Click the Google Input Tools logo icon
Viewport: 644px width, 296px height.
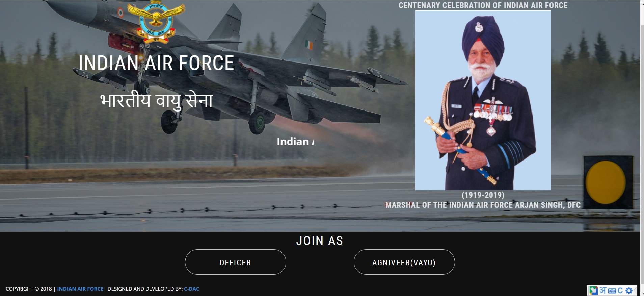(594, 290)
